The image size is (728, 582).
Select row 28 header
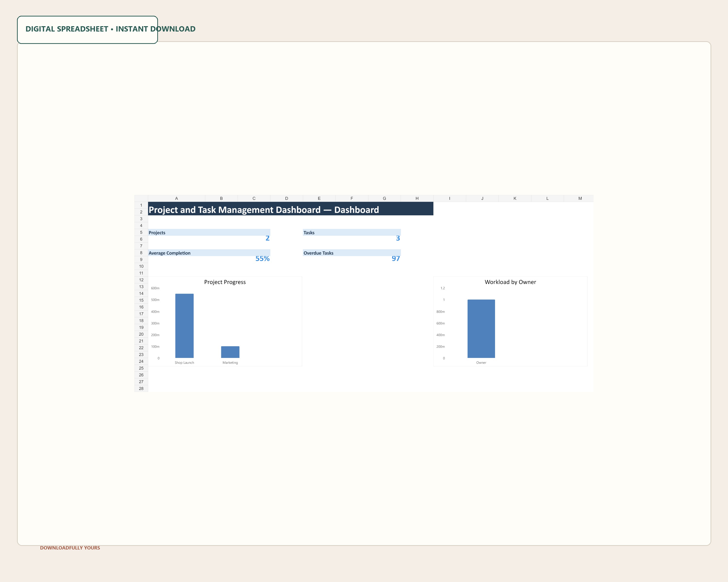pyautogui.click(x=141, y=388)
